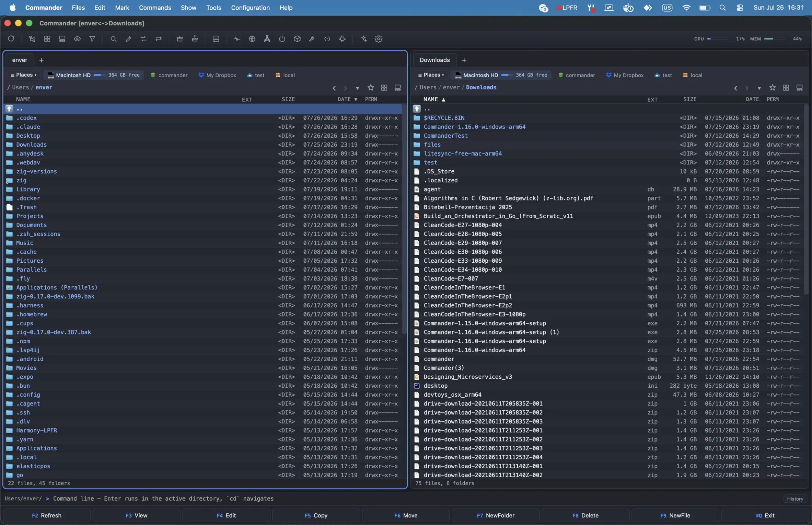This screenshot has width=812, height=525.
Task: Toggle hidden files with the eye icon
Action: pyautogui.click(x=77, y=39)
